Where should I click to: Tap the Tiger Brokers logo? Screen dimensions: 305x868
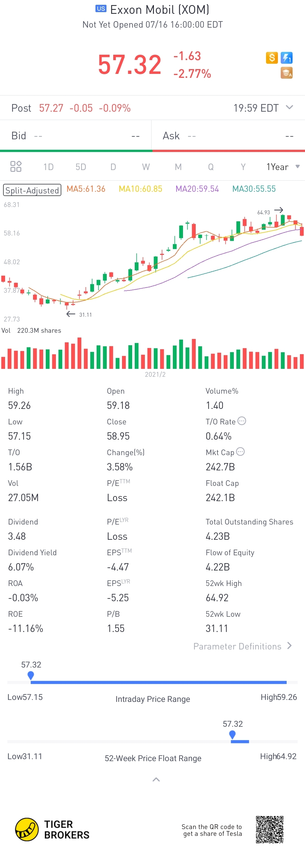[53, 830]
